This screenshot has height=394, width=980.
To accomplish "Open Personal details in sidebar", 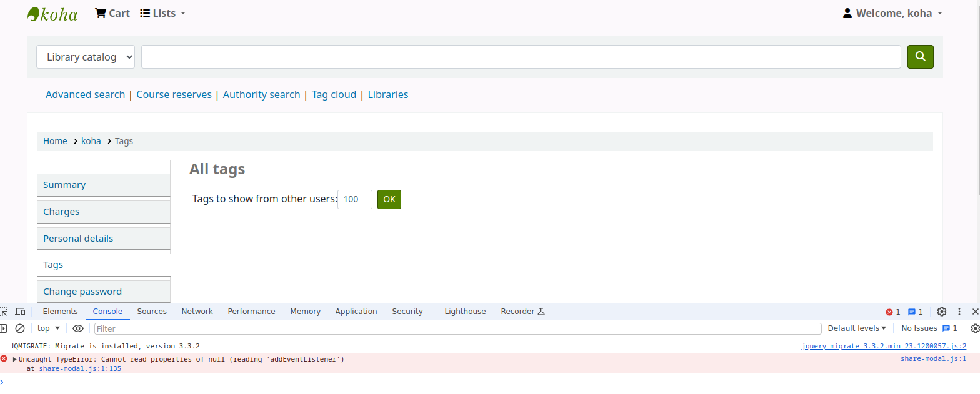I will tap(78, 239).
